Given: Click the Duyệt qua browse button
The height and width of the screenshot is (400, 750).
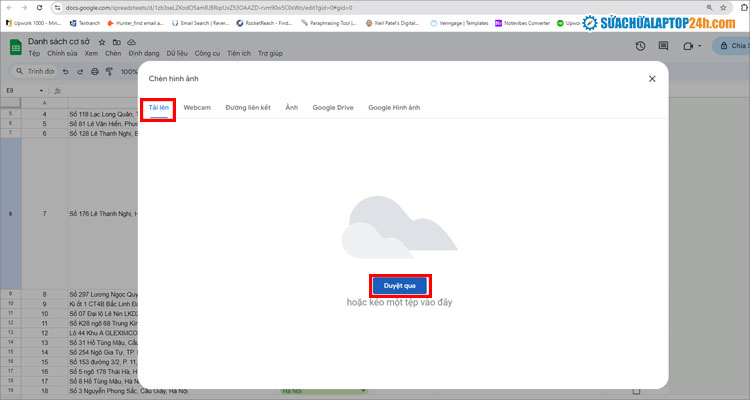Looking at the screenshot, I should [398, 285].
